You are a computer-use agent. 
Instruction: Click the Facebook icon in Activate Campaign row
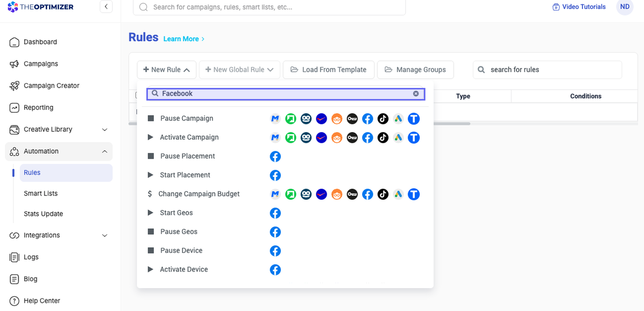368,138
